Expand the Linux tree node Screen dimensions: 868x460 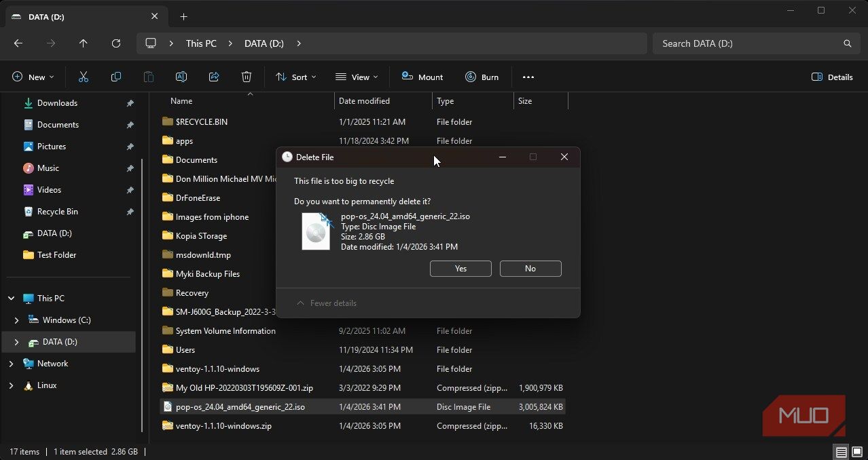(11, 385)
